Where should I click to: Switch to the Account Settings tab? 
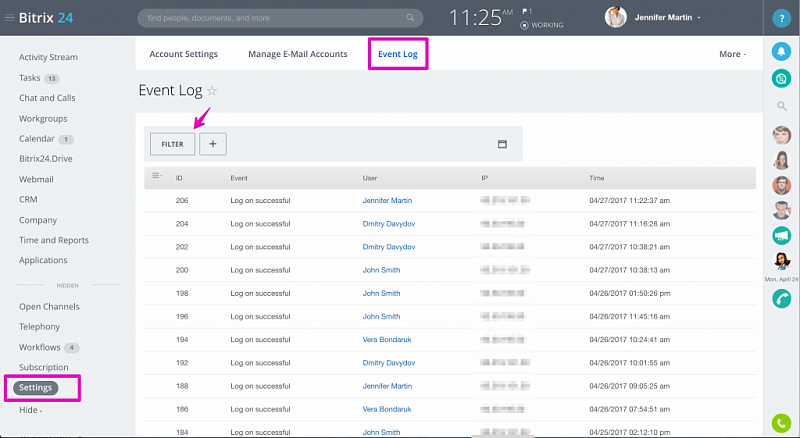[x=183, y=54]
